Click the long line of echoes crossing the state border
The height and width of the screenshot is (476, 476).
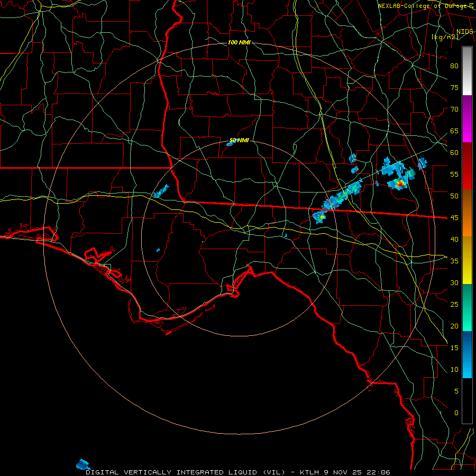tap(342, 195)
